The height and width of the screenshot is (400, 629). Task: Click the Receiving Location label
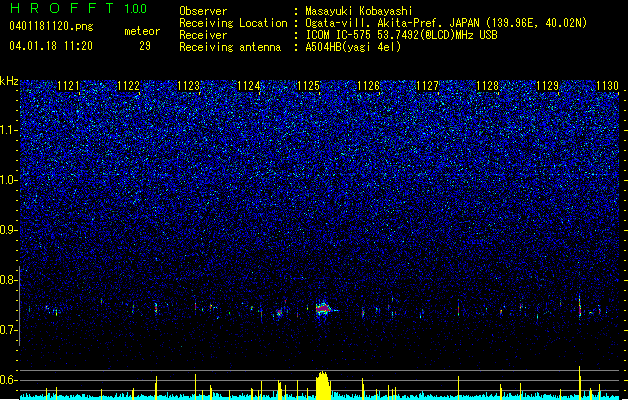tap(233, 23)
